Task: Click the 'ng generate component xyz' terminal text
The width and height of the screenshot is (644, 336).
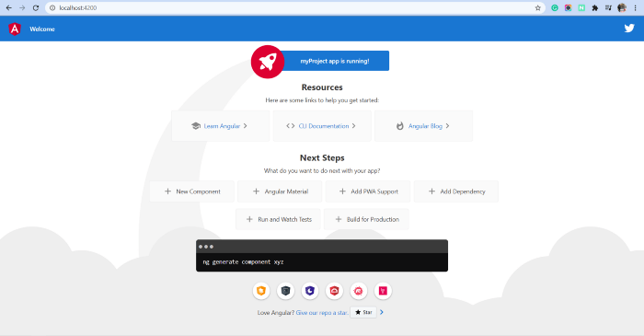Action: click(x=243, y=261)
